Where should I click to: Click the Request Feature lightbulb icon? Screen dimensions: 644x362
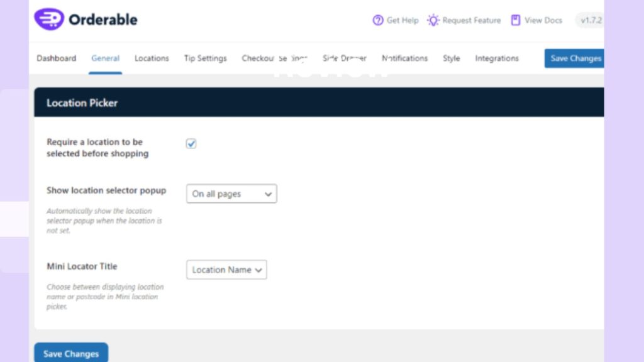coord(433,20)
